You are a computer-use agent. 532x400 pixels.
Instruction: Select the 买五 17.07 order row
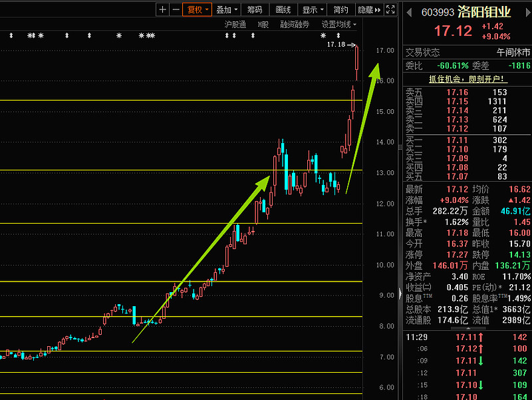coord(467,176)
